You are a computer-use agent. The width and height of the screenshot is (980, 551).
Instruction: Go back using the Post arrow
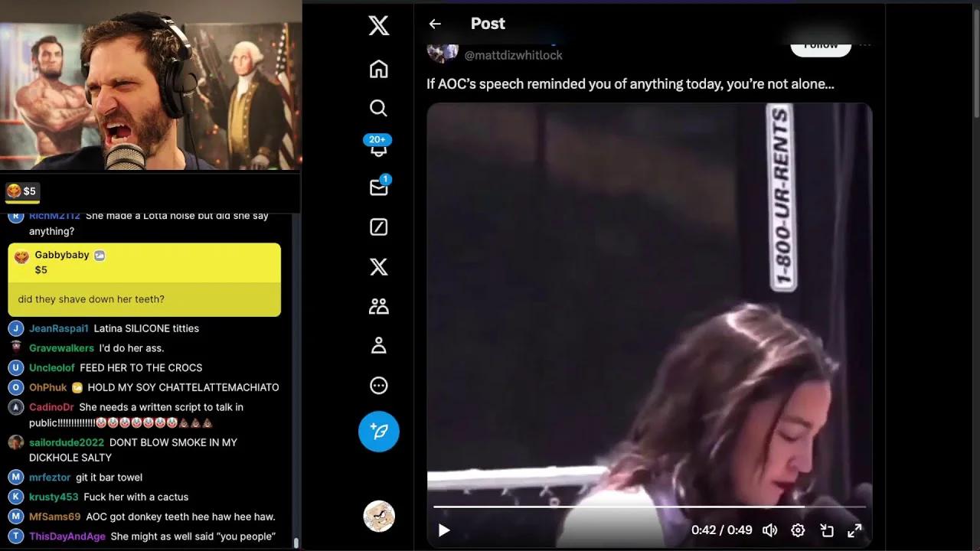point(435,24)
